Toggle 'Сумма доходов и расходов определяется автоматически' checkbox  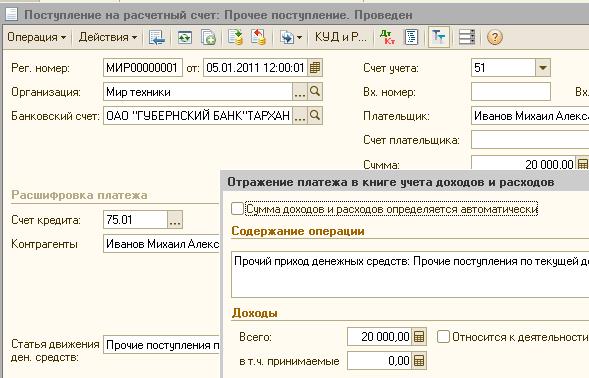[237, 209]
